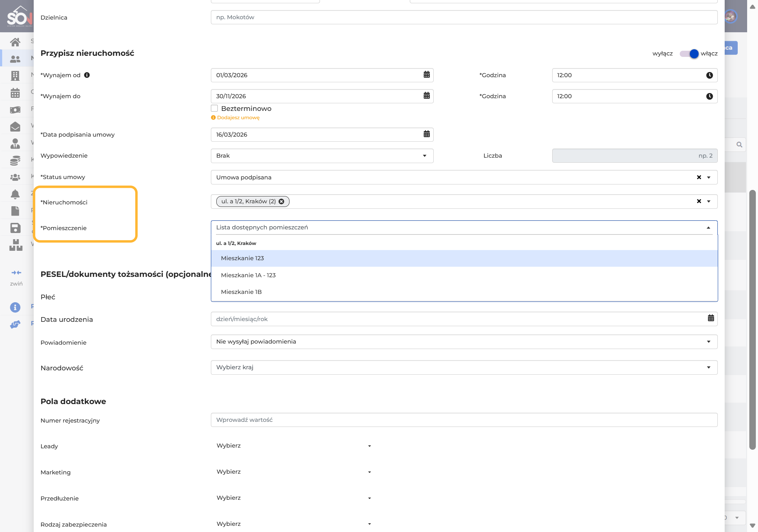758x532 pixels.
Task: Expand the Status umowy dropdown arrow
Action: (709, 178)
